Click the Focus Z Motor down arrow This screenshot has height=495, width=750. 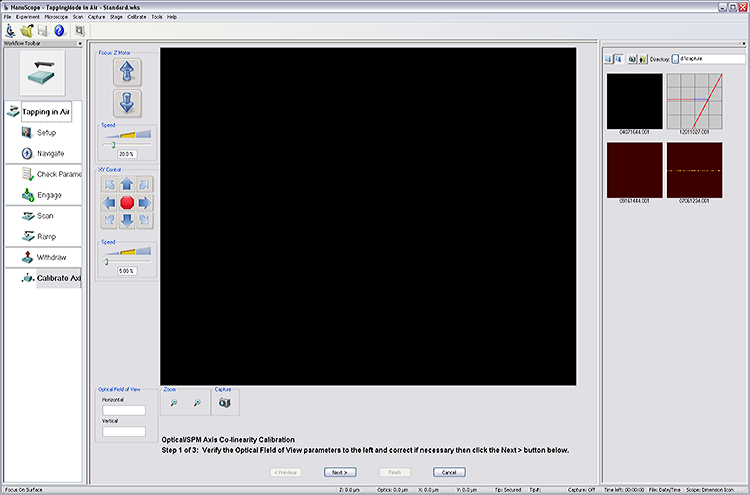point(126,102)
